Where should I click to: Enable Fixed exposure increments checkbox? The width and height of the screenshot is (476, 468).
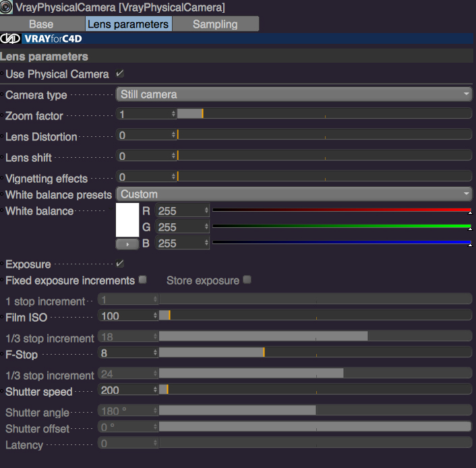click(x=143, y=280)
